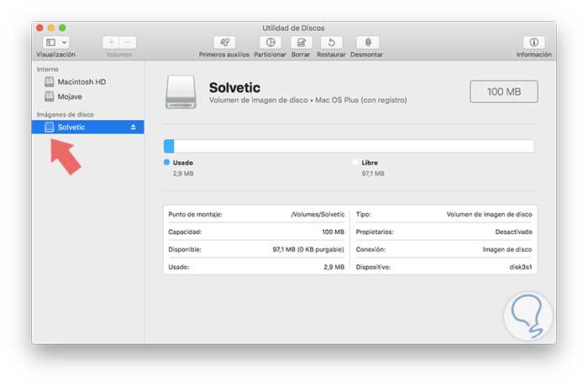Open the Primeros auxilios tool
Screen dimensions: 588x386
pyautogui.click(x=224, y=42)
